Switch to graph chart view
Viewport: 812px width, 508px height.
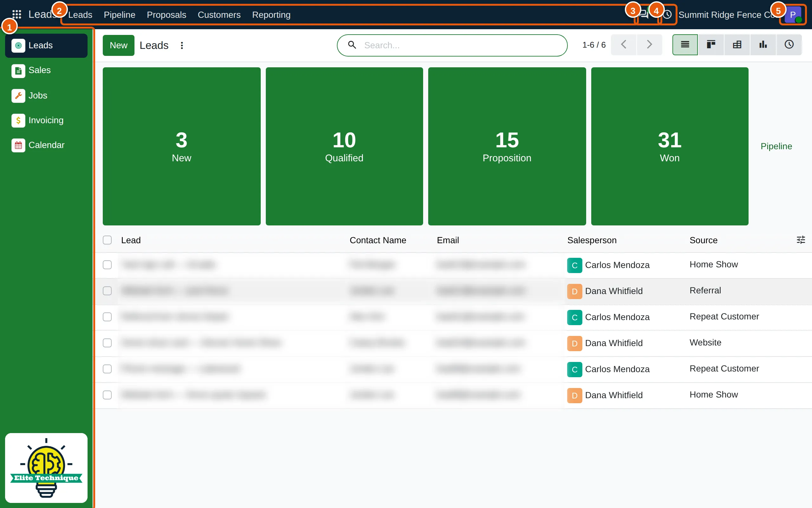point(763,45)
